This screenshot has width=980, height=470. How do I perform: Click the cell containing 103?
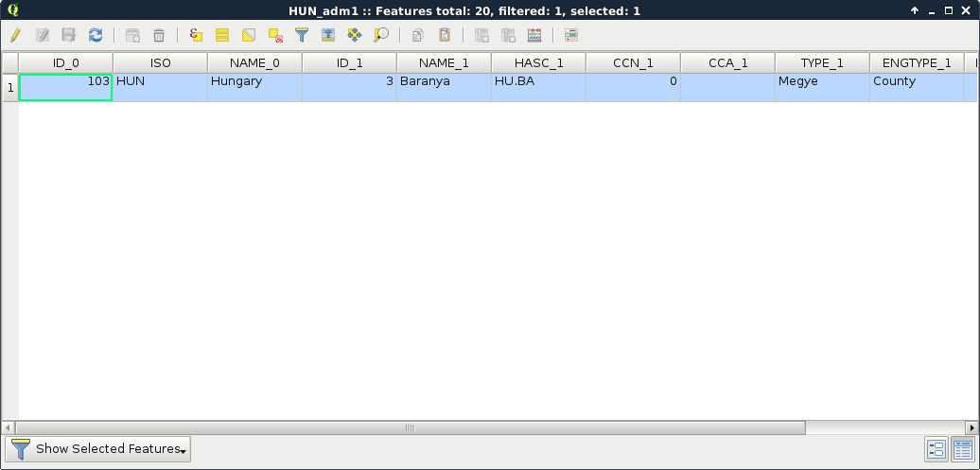(x=65, y=88)
